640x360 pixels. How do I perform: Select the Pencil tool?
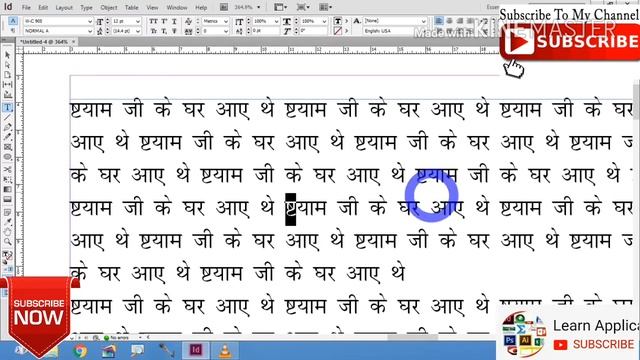pos(7,137)
